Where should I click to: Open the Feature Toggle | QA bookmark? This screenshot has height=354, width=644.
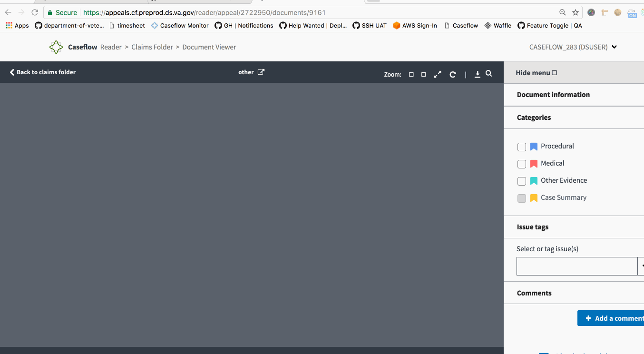[550, 26]
